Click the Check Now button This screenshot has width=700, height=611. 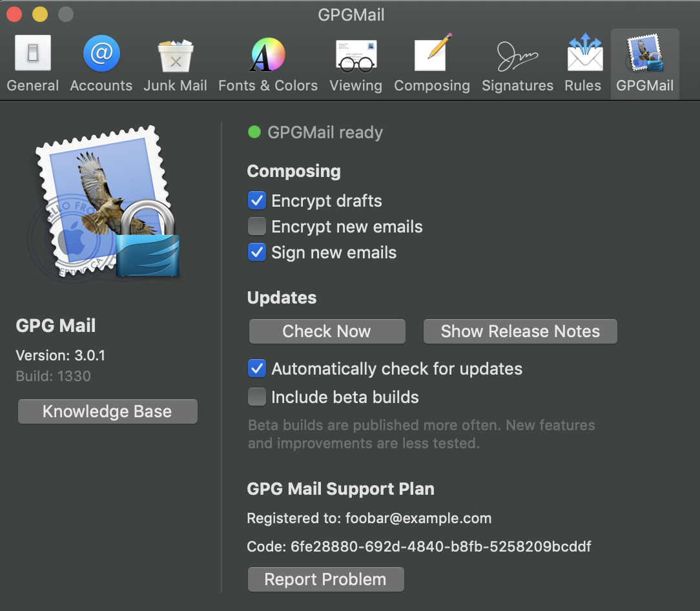click(x=327, y=331)
